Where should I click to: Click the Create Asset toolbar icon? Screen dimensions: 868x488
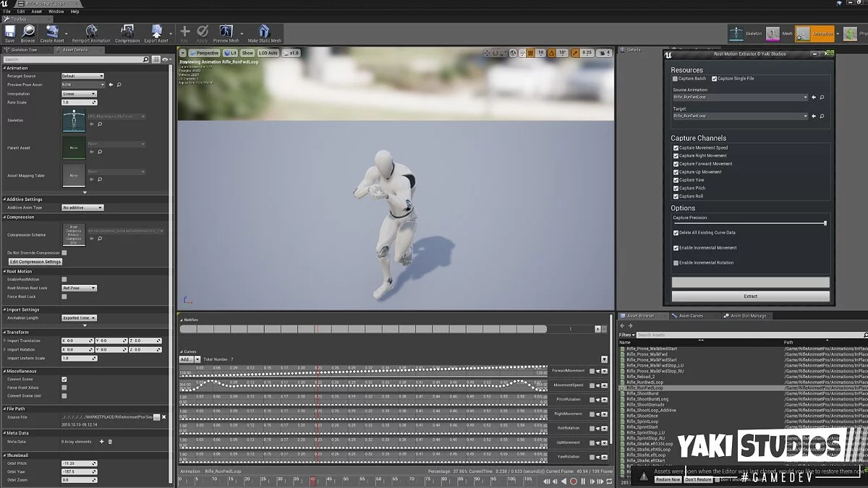point(51,32)
